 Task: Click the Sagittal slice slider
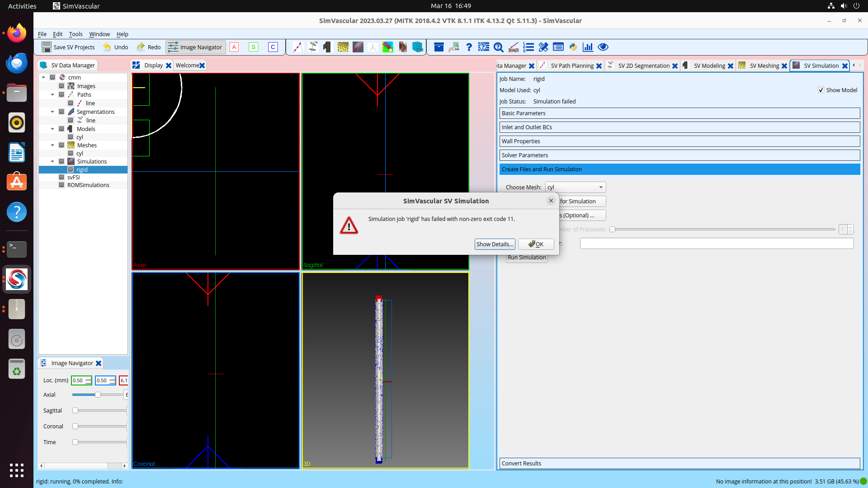[x=99, y=410]
